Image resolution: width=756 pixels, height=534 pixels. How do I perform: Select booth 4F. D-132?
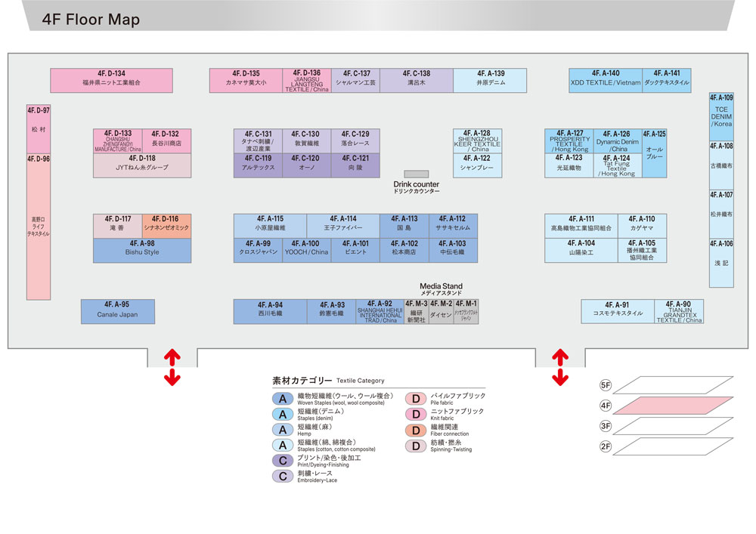point(166,141)
